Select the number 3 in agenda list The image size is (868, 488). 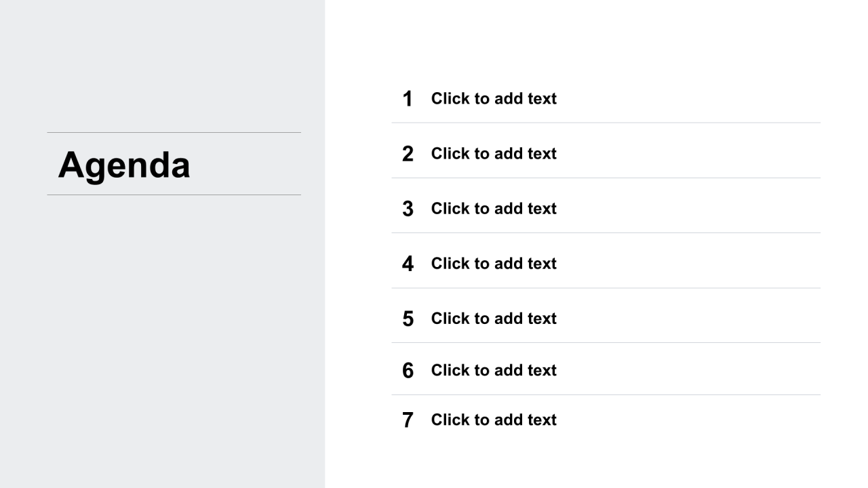pyautogui.click(x=408, y=209)
